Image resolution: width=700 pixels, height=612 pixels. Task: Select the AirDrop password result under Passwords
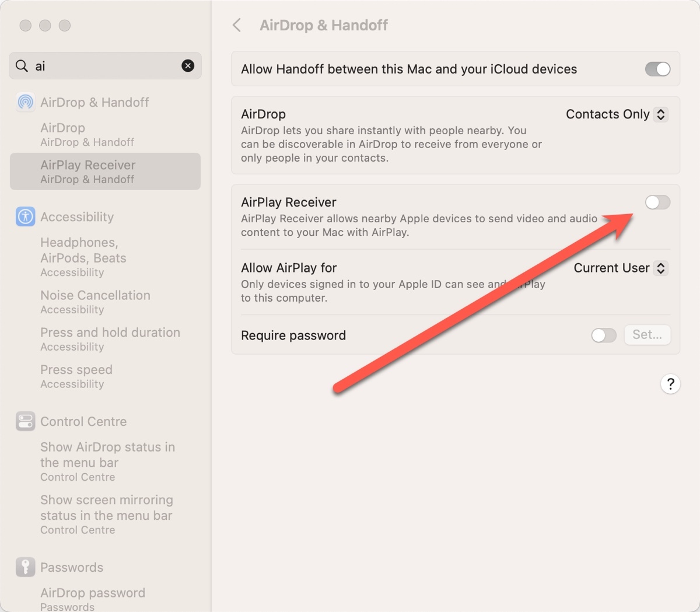pyautogui.click(x=92, y=593)
